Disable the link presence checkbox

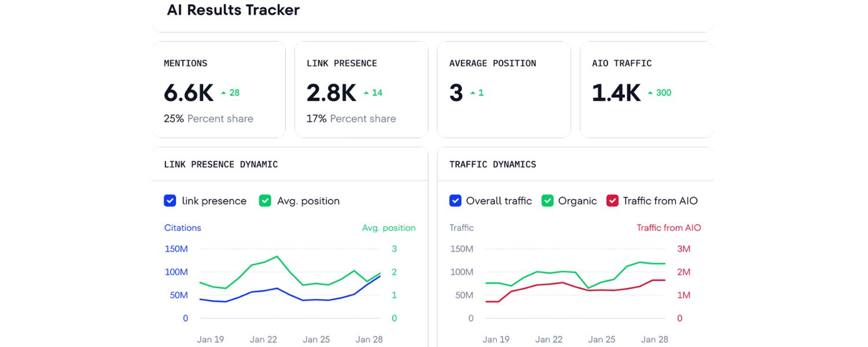[170, 201]
